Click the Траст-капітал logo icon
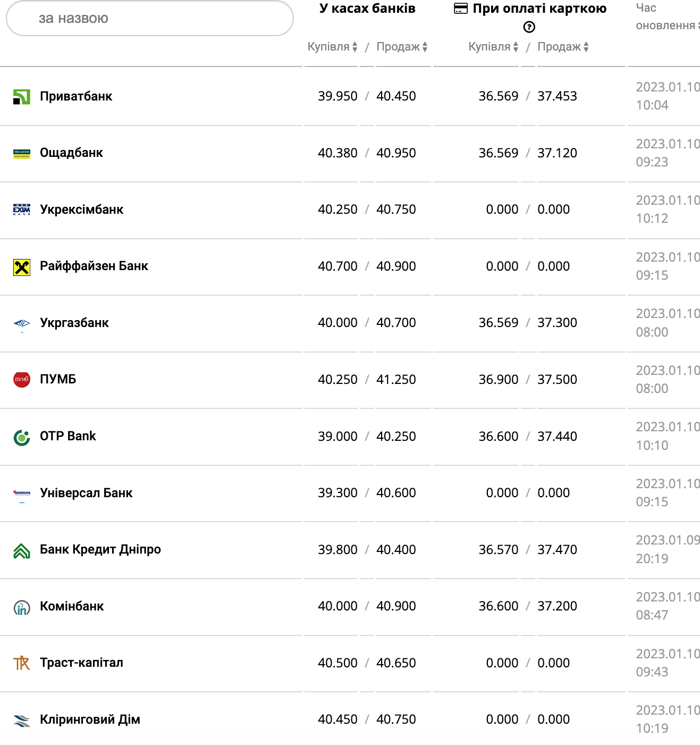Screen dimensions: 700x745 pyautogui.click(x=21, y=663)
